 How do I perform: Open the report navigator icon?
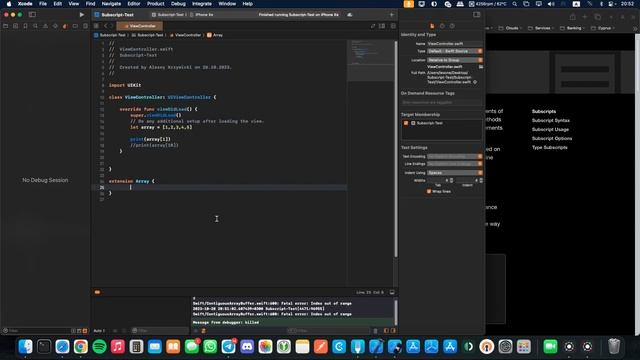[x=85, y=26]
